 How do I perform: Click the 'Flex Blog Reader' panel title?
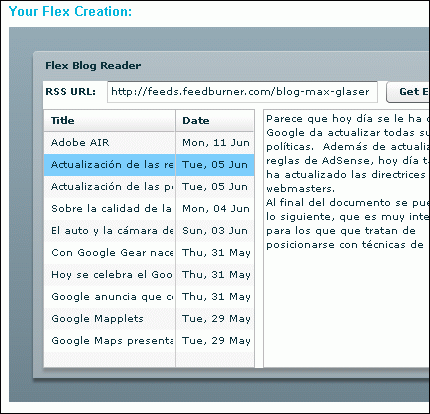93,65
